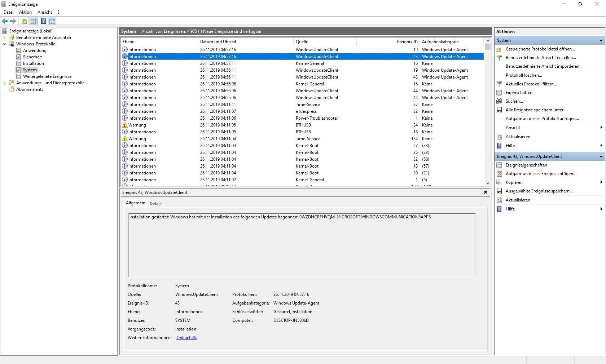Click the Aktualisieren icon under the System section

pos(499,137)
